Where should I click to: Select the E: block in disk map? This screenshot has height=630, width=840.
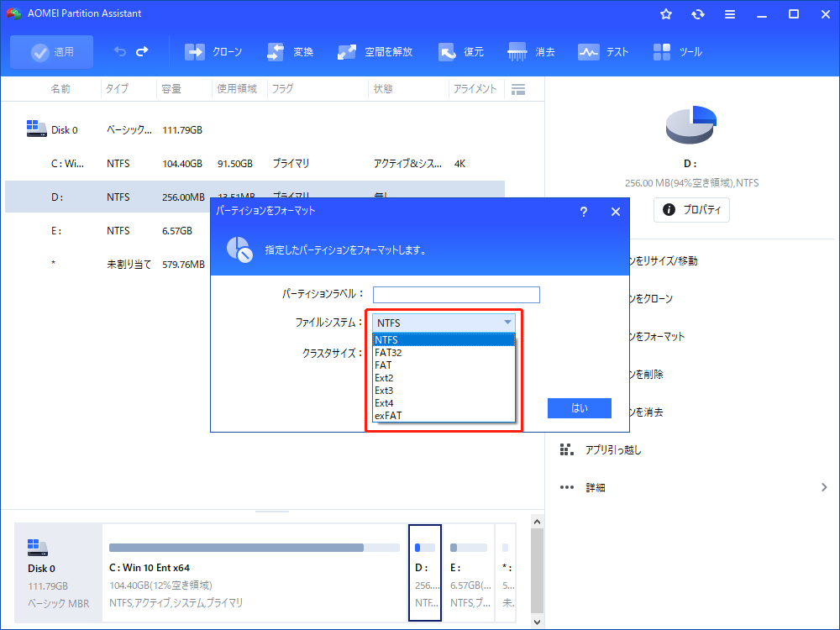click(469, 573)
